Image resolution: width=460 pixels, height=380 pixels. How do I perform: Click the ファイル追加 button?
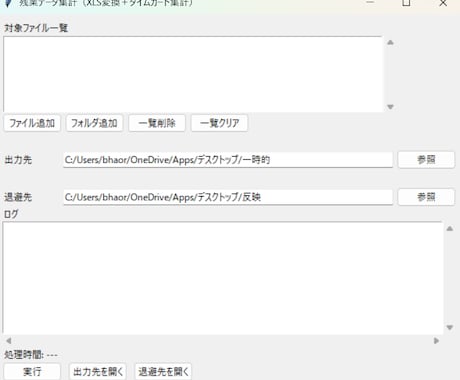tap(32, 123)
